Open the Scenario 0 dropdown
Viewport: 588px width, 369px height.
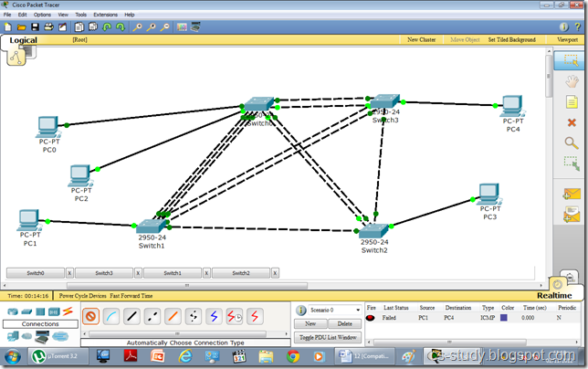(334, 311)
